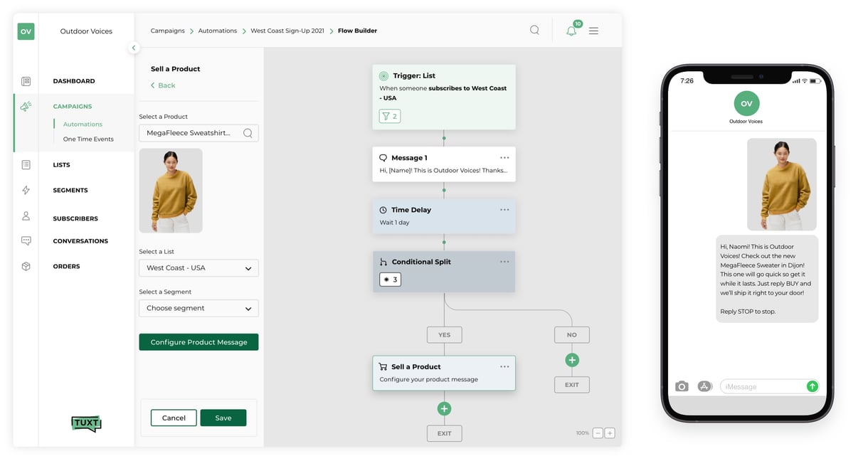Select Campaigns menu item

tap(73, 107)
